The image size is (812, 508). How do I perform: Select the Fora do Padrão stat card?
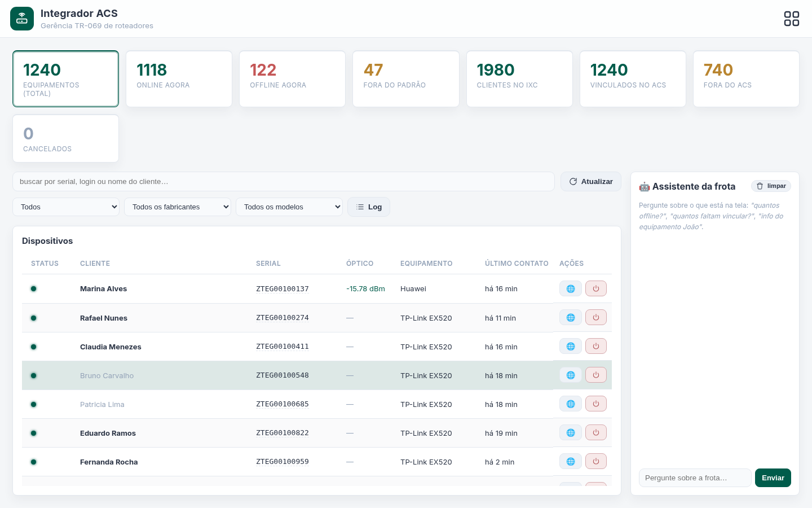tap(406, 79)
